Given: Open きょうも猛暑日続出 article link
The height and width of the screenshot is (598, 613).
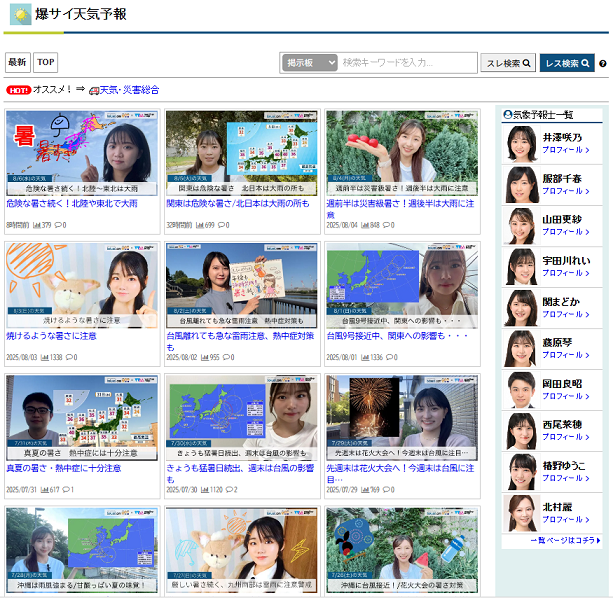Looking at the screenshot, I should coord(240,473).
